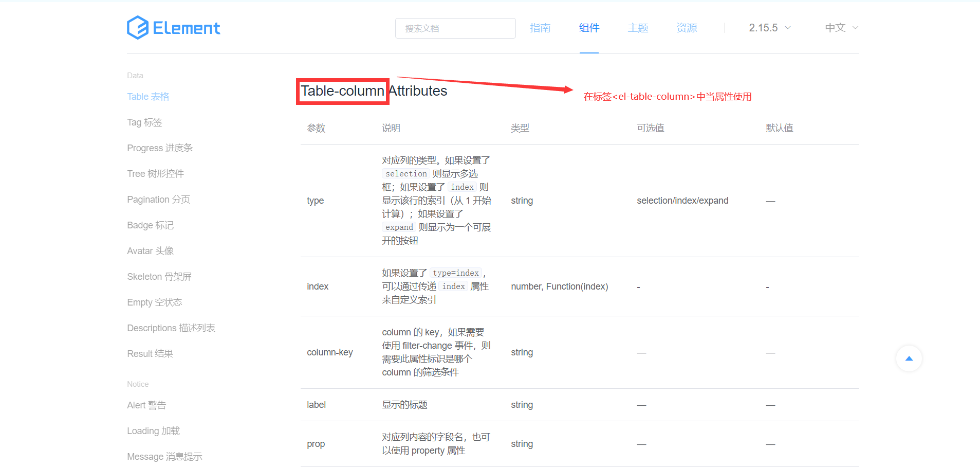Viewport: 980px width, 467px height.
Task: Select Table 表格 in the sidebar
Action: (148, 96)
